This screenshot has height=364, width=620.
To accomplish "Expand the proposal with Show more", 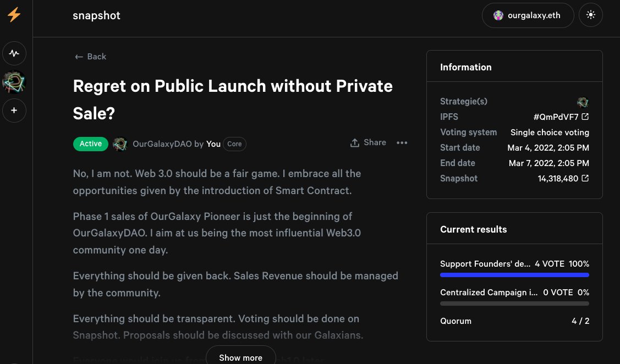I will [x=241, y=357].
